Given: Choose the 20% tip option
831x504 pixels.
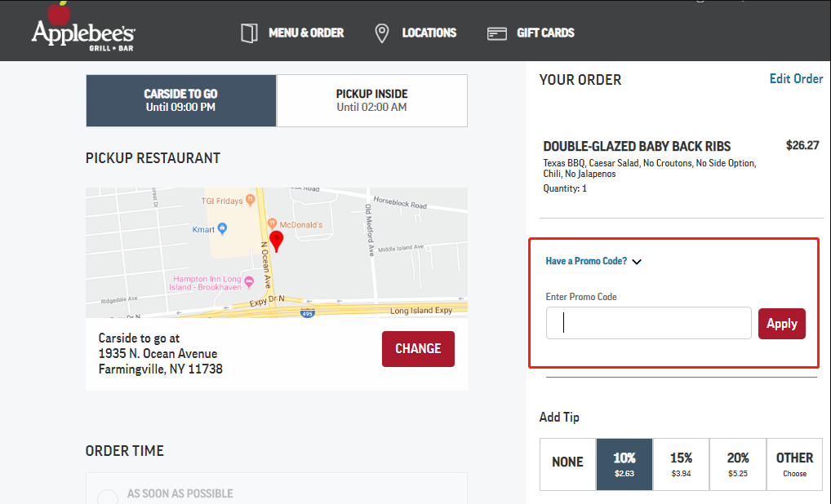Looking at the screenshot, I should 738,464.
